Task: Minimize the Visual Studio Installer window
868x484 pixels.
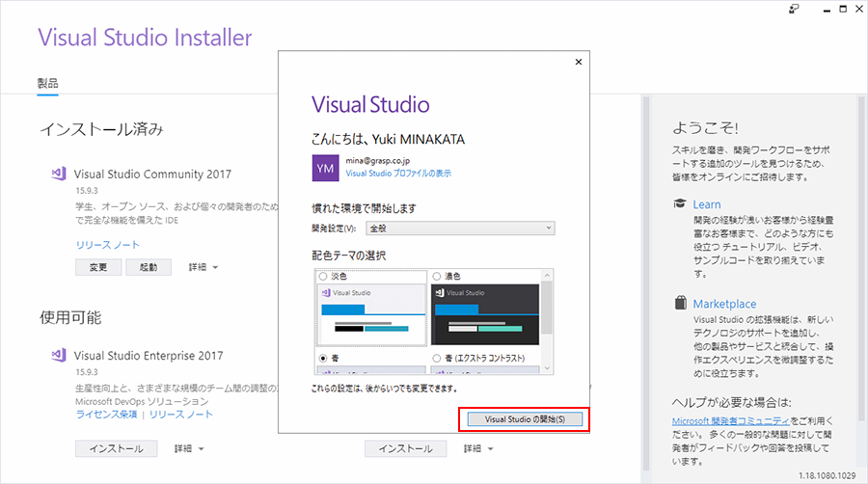Action: point(827,10)
